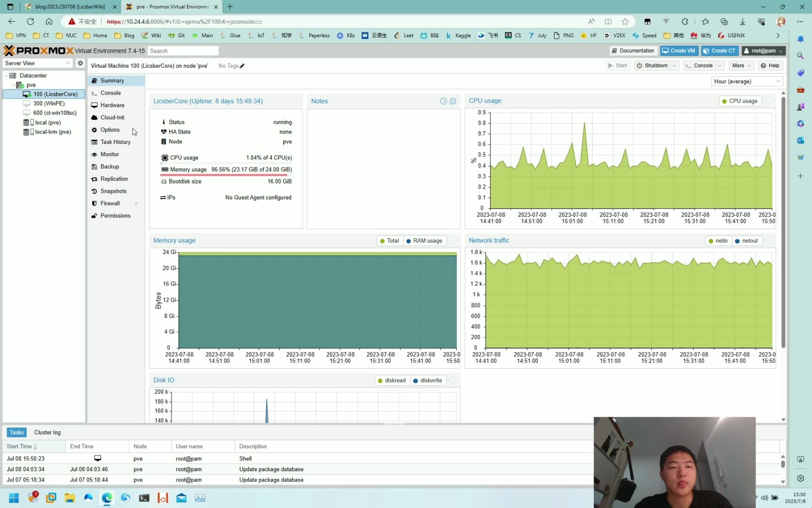Collapse the pve node in tree

13,85
